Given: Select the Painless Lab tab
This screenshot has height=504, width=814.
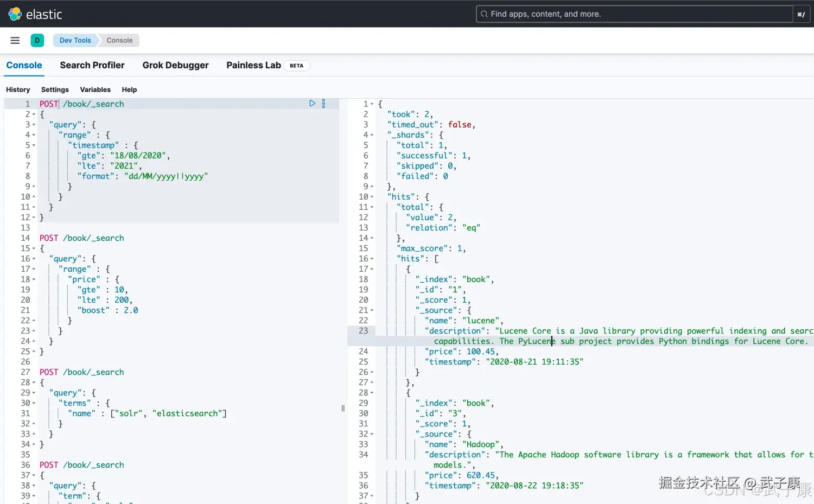Looking at the screenshot, I should click(x=253, y=65).
